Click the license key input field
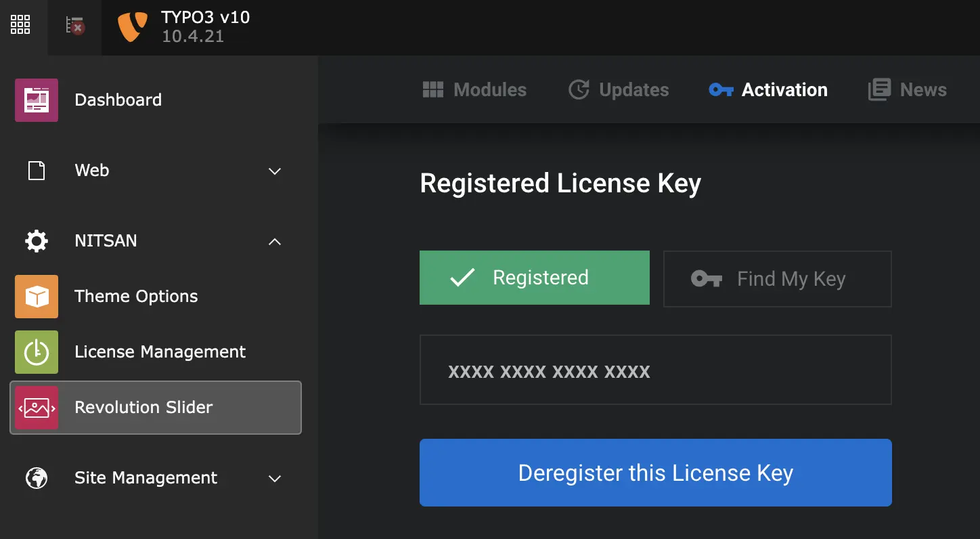This screenshot has height=539, width=980. pyautogui.click(x=656, y=370)
